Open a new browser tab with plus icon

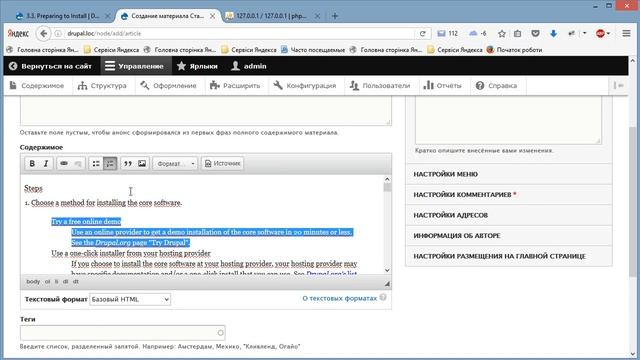(x=335, y=16)
